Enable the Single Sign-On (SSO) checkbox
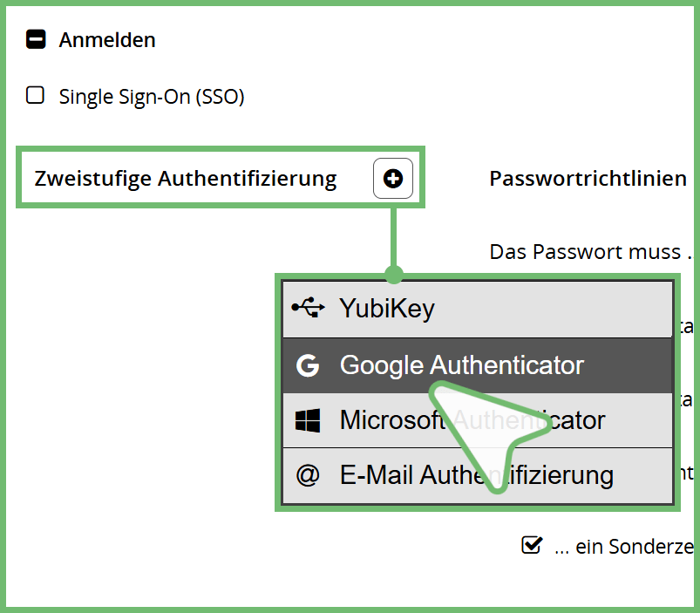 35,95
